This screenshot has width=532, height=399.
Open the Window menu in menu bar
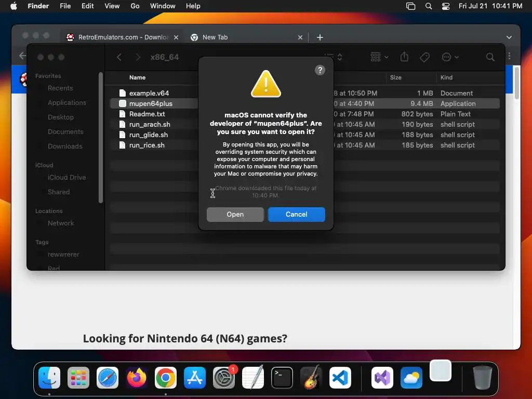[x=163, y=6]
